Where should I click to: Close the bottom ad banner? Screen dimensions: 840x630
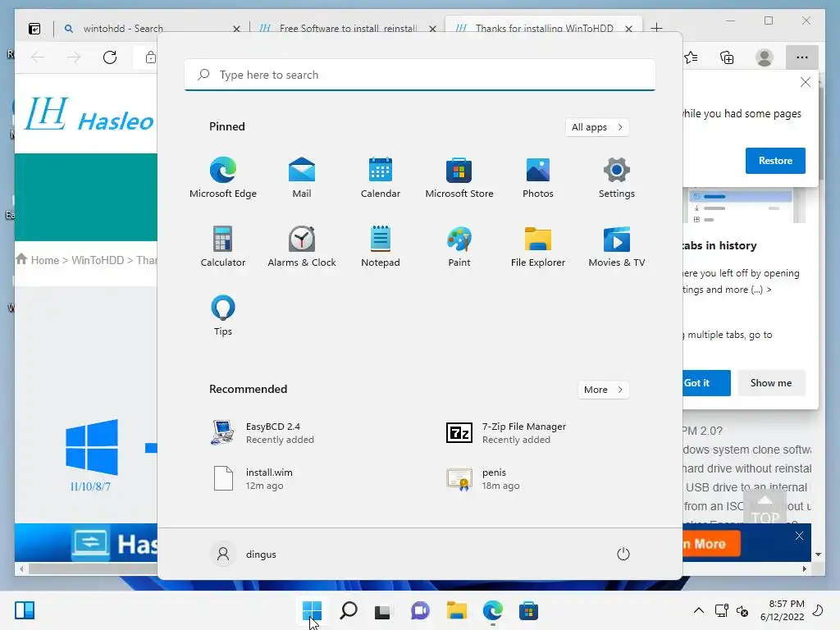[x=799, y=536]
